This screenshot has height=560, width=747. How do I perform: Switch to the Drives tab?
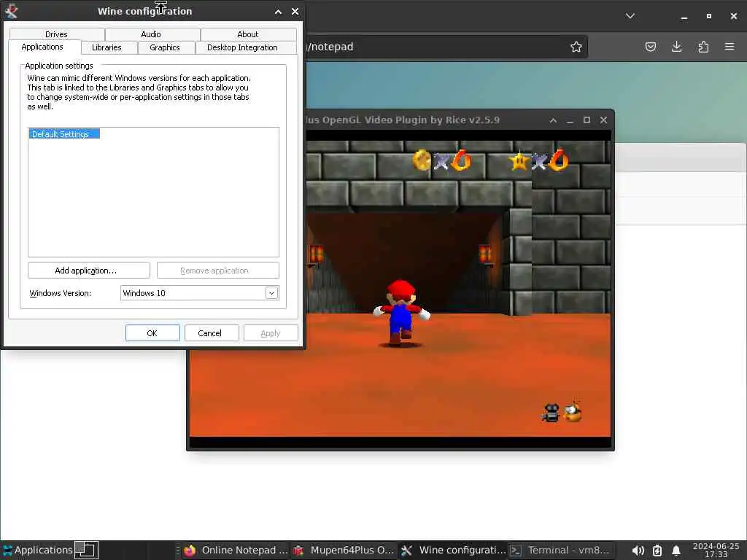[x=57, y=34]
